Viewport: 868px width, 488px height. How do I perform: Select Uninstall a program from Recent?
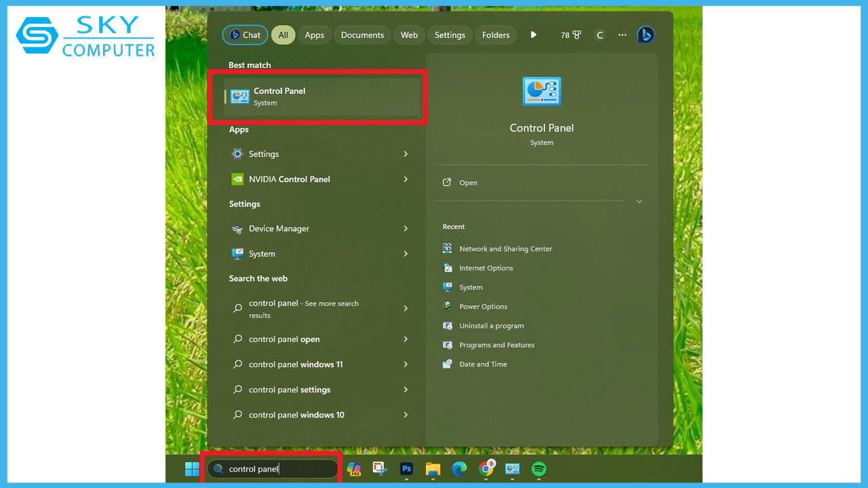492,325
